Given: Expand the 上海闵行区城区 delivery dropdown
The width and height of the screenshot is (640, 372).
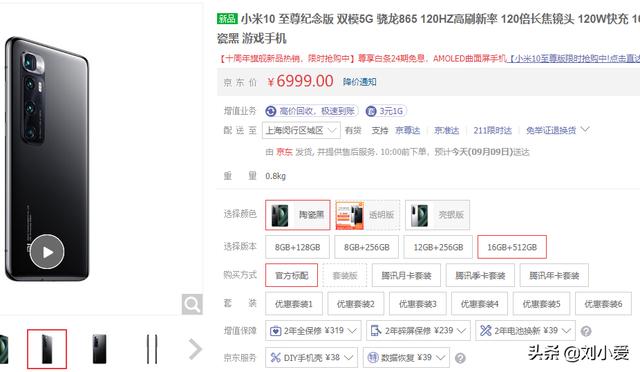Looking at the screenshot, I should pos(301,130).
